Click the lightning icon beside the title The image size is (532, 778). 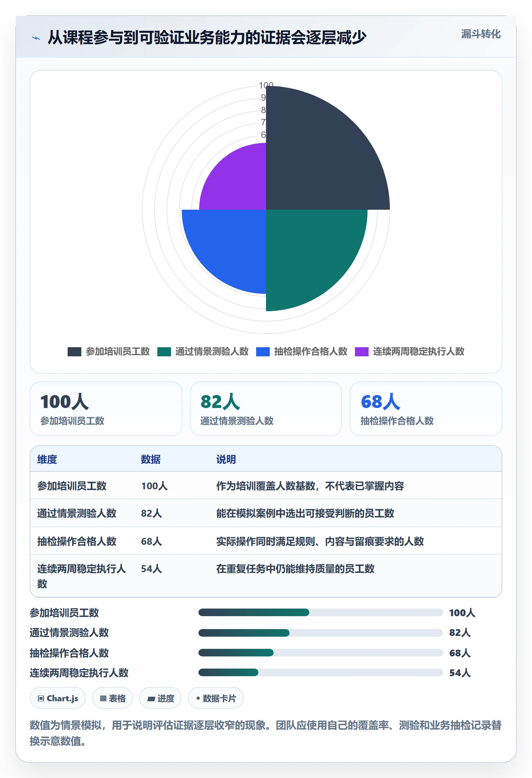coord(36,38)
